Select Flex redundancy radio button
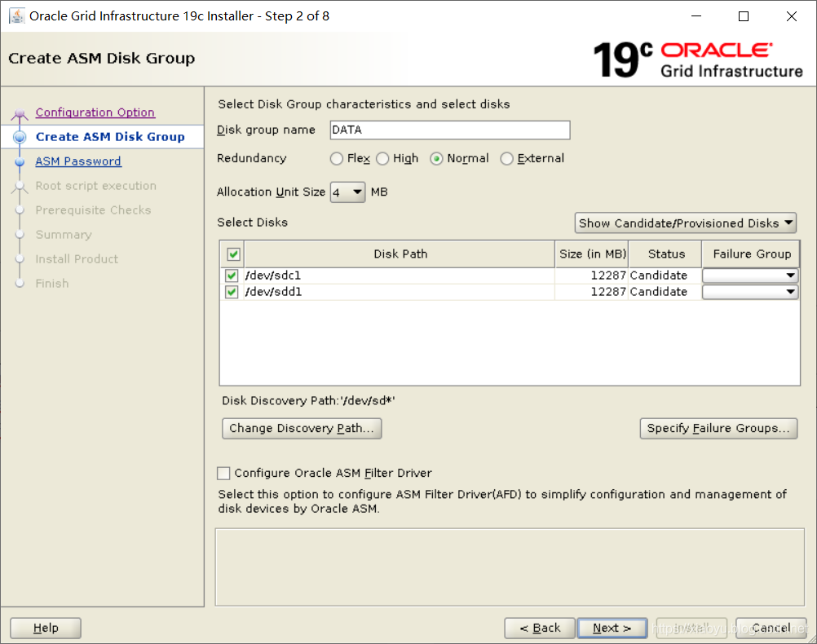 pos(337,158)
